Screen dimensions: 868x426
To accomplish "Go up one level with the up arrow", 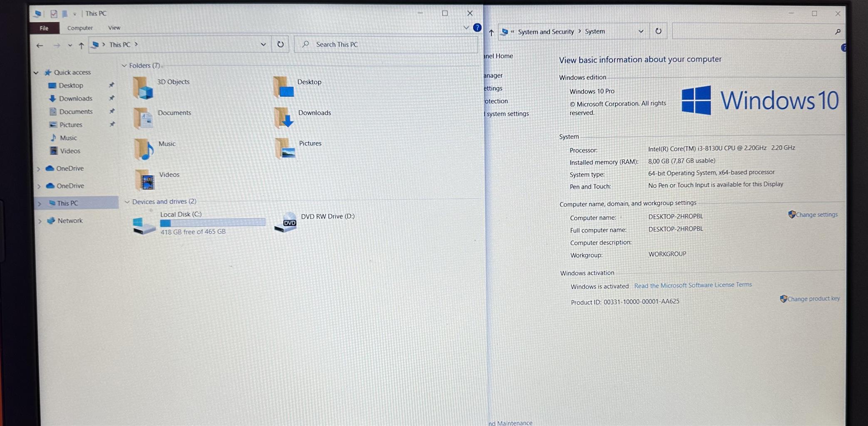I will pyautogui.click(x=81, y=45).
